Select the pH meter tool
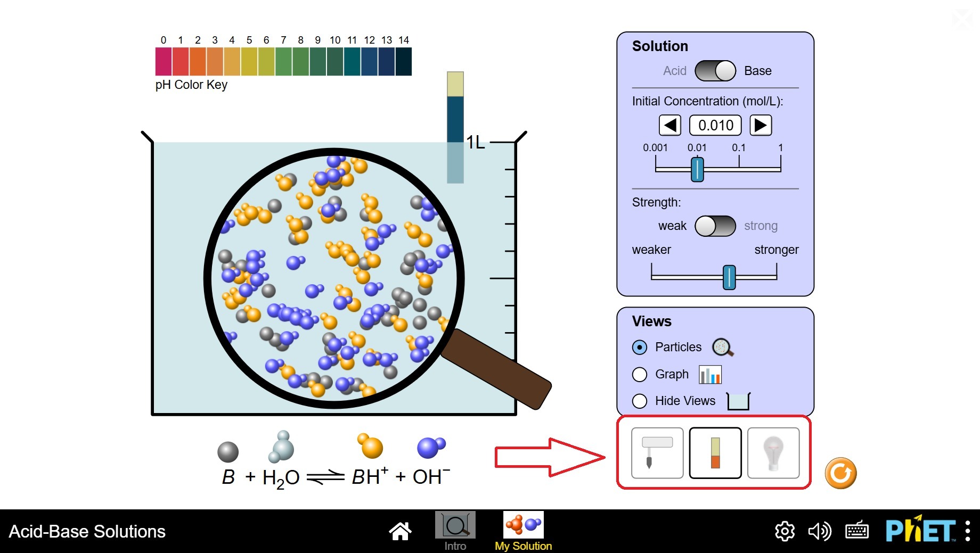This screenshot has width=980, height=553. (657, 453)
